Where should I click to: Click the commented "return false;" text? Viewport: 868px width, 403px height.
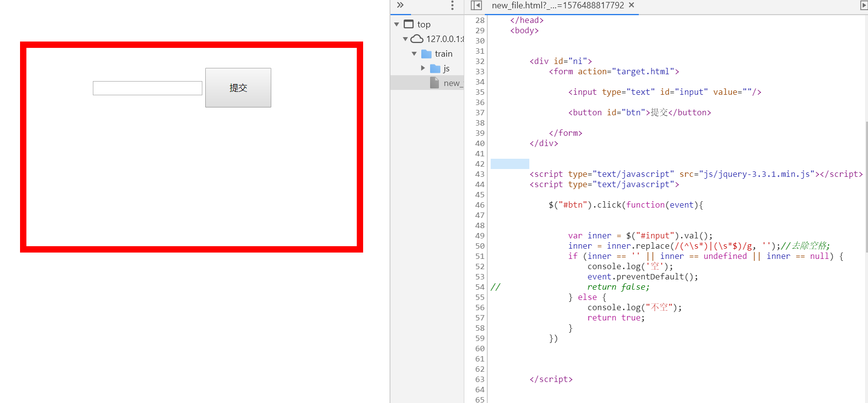(618, 287)
